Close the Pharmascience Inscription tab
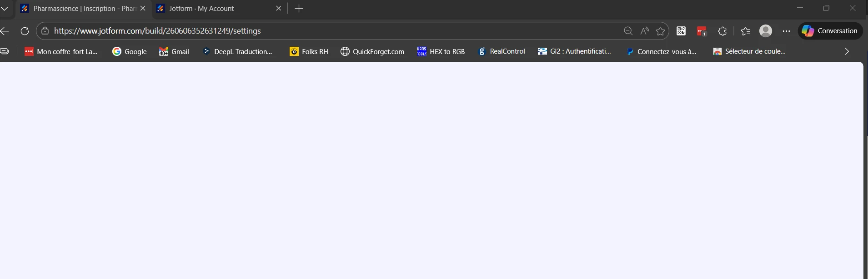Image resolution: width=868 pixels, height=279 pixels. click(143, 8)
